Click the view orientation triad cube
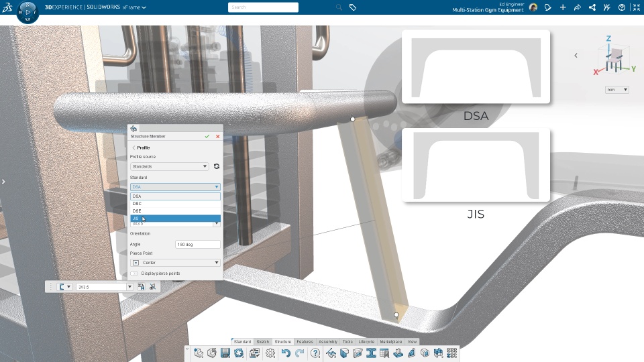644x362 pixels. [x=614, y=59]
